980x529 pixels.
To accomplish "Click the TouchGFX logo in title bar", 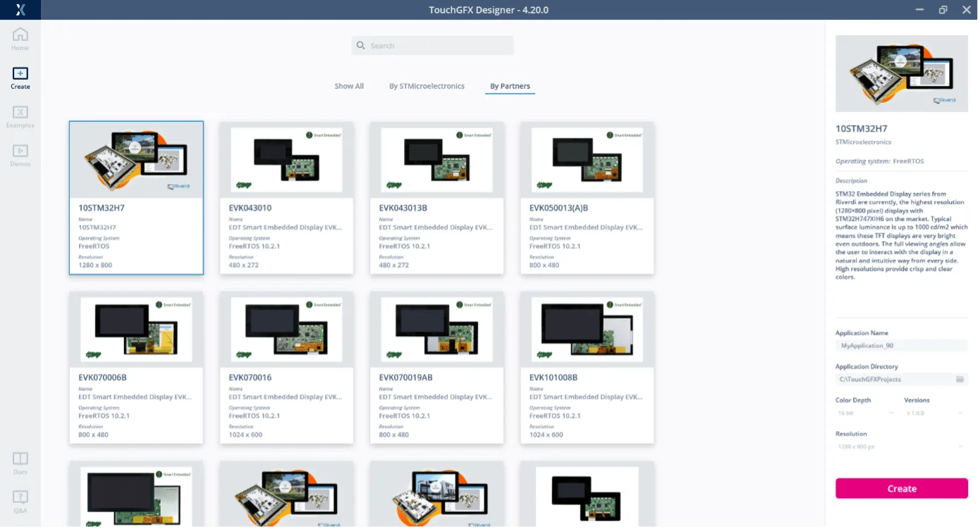I will (x=20, y=10).
